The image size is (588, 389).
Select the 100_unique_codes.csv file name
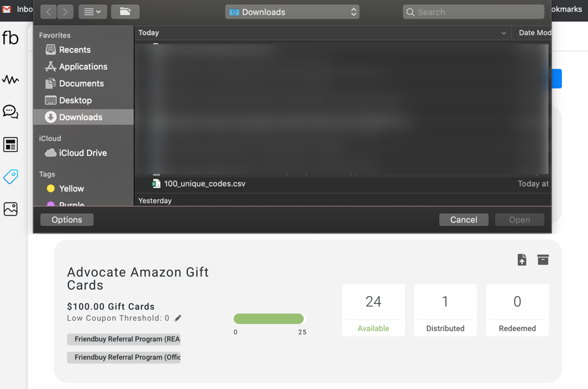coord(204,184)
